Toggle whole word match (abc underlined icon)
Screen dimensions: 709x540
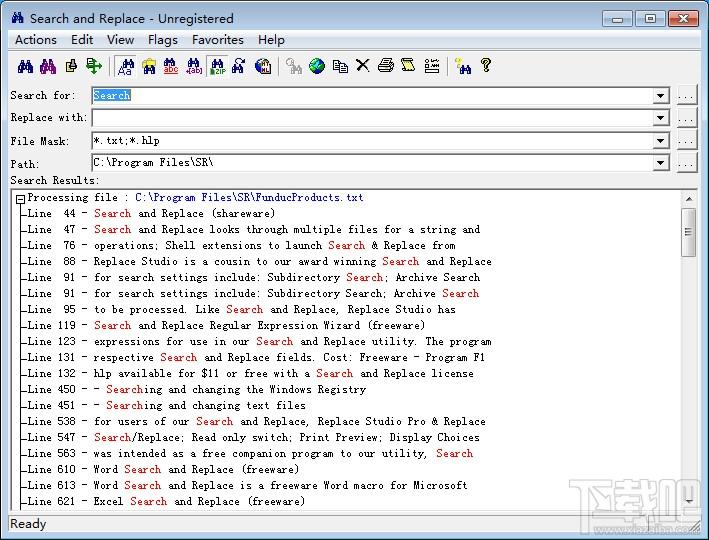point(171,66)
